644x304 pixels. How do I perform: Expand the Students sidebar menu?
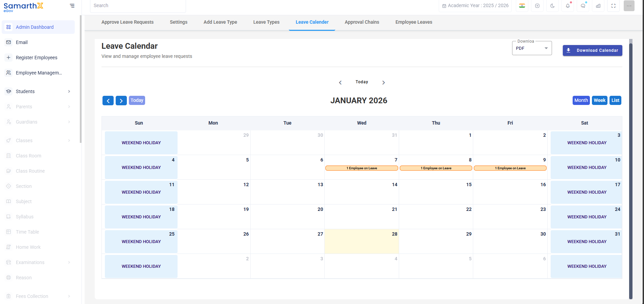38,91
